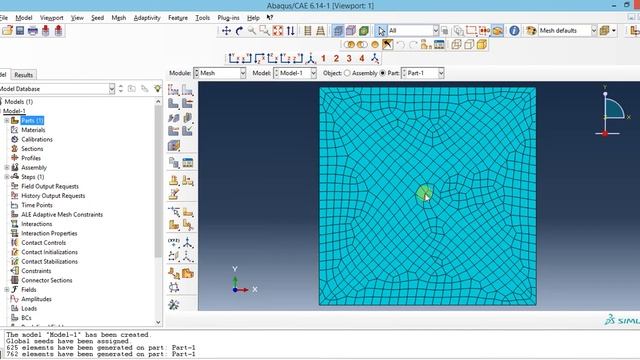Screen dimensions: 640x360
Task: Apply the isometric view icon
Action: click(x=311, y=59)
